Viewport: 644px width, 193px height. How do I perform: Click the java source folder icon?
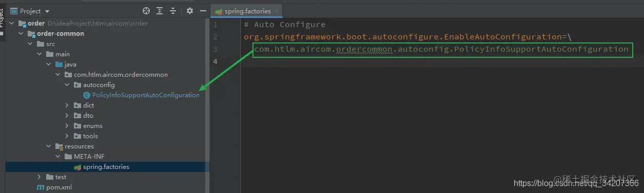coord(59,65)
